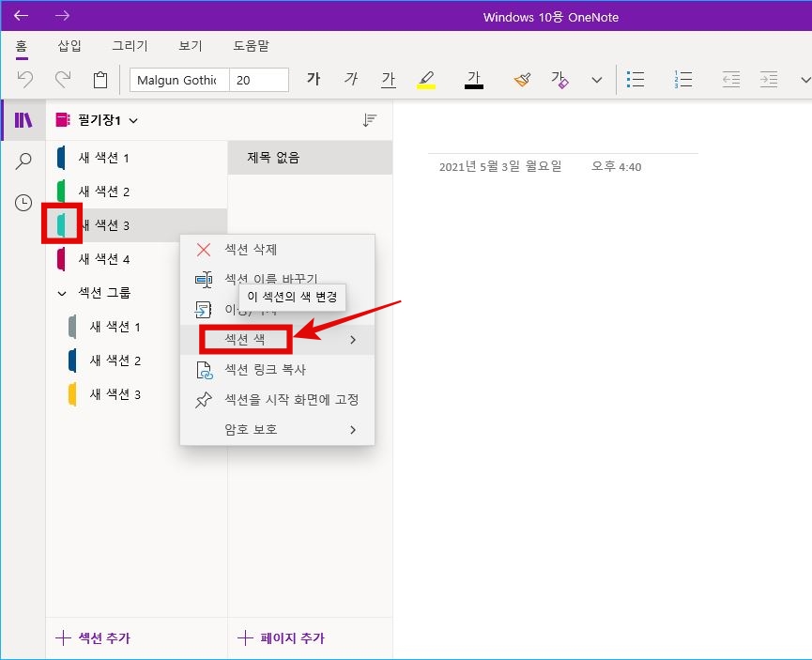Viewport: 812px width, 660px height.
Task: Decrease the indent
Action: pyautogui.click(x=730, y=79)
